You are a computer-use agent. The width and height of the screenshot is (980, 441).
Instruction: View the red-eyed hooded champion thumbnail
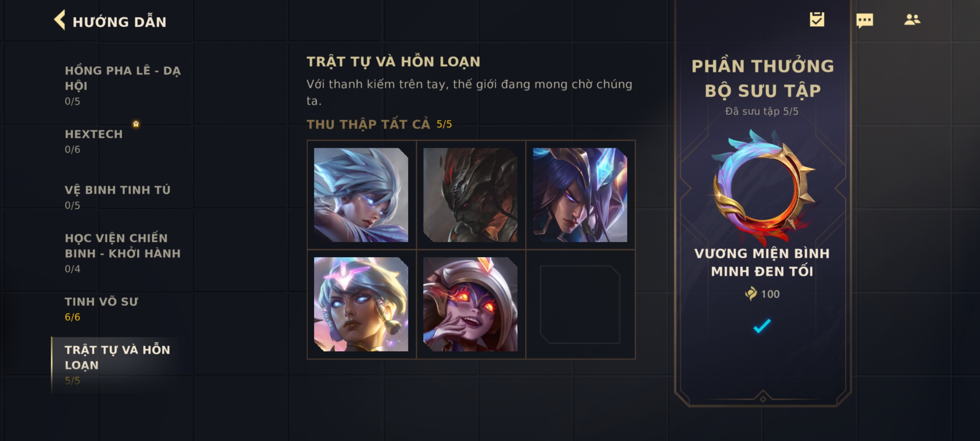(470, 304)
